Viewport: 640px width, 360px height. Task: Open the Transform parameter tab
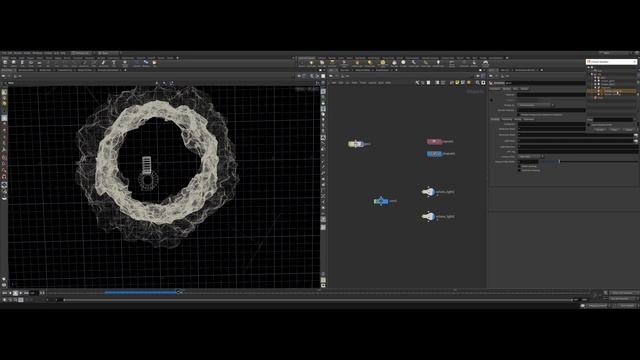pos(495,89)
